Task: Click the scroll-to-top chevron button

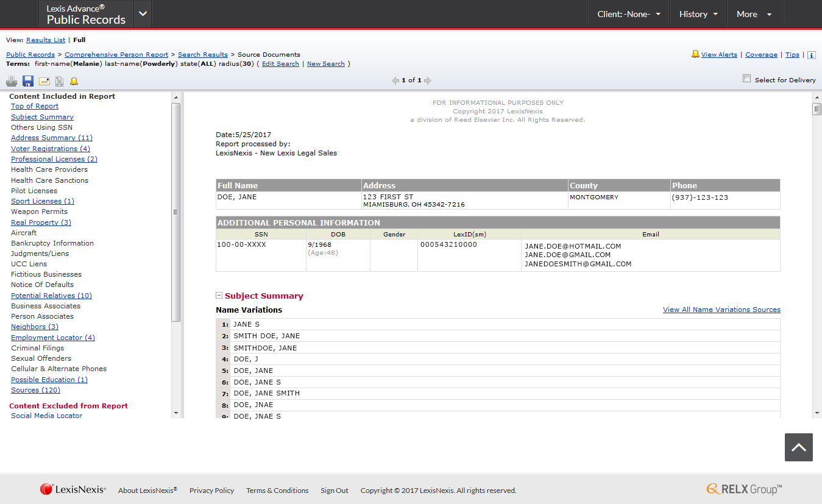Action: click(798, 447)
